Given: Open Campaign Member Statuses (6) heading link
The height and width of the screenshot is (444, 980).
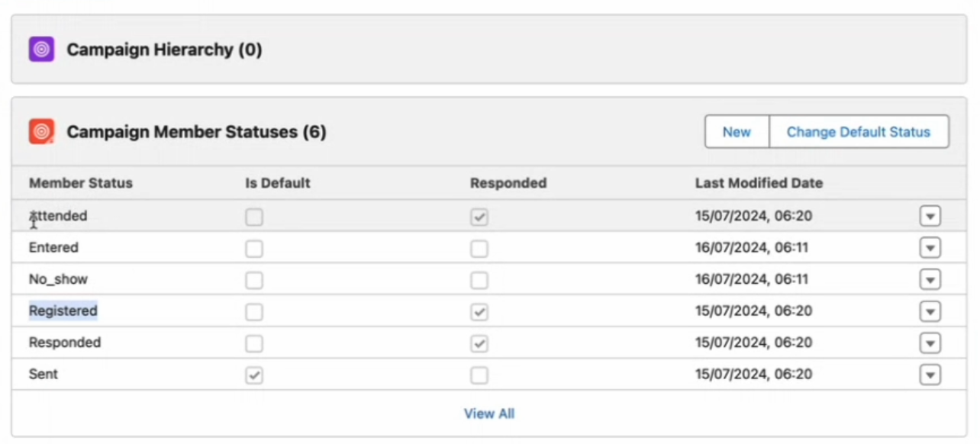Looking at the screenshot, I should click(x=196, y=132).
